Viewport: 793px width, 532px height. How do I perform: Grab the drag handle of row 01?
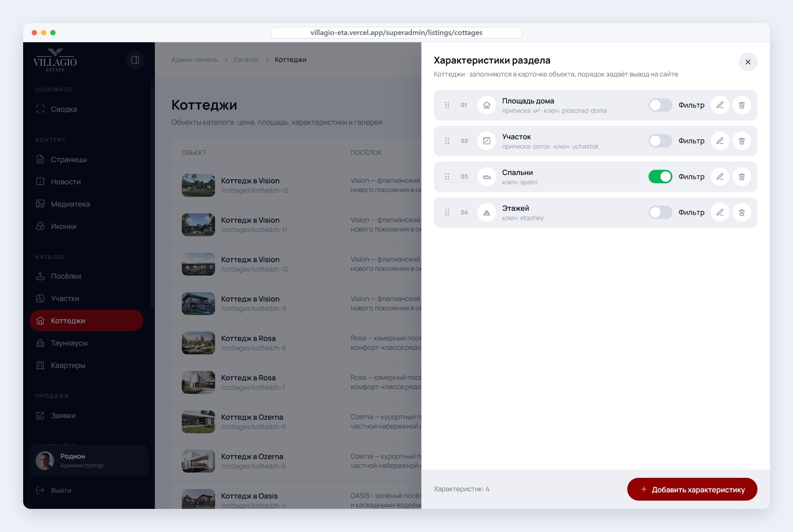(x=447, y=105)
